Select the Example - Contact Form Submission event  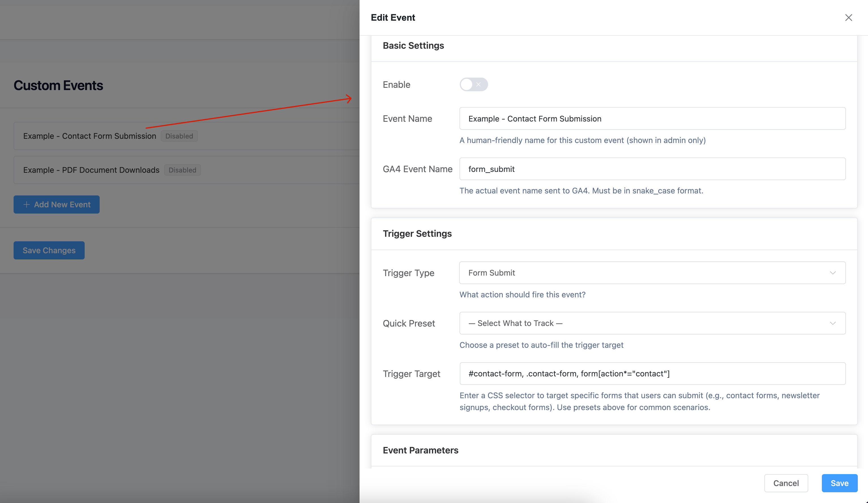click(89, 136)
